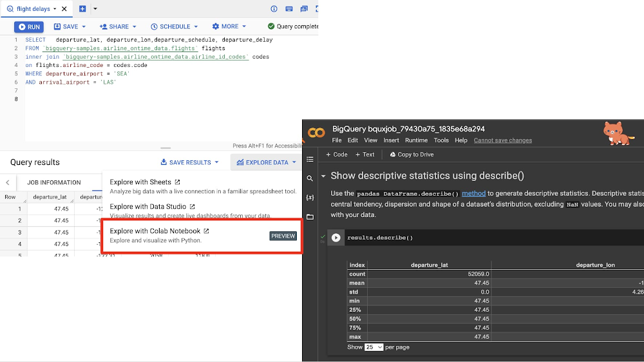The image size is (644, 362).
Task: Open the File menu in Colab
Action: click(337, 140)
